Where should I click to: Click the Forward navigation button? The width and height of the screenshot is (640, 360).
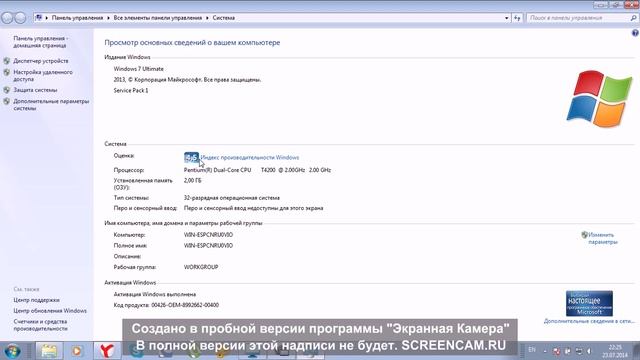pyautogui.click(x=20, y=18)
